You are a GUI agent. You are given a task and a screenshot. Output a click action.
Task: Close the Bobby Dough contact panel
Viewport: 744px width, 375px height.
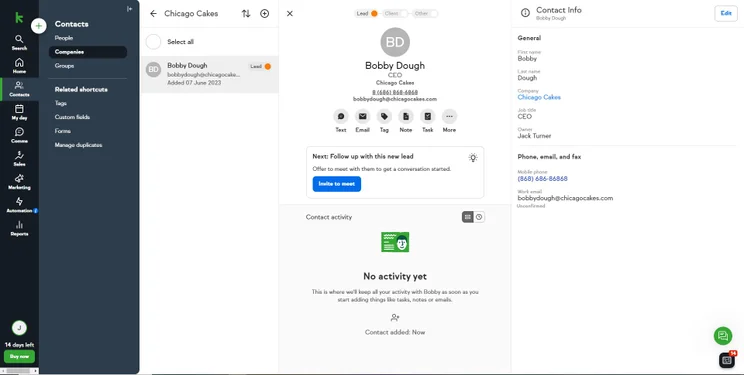(290, 14)
